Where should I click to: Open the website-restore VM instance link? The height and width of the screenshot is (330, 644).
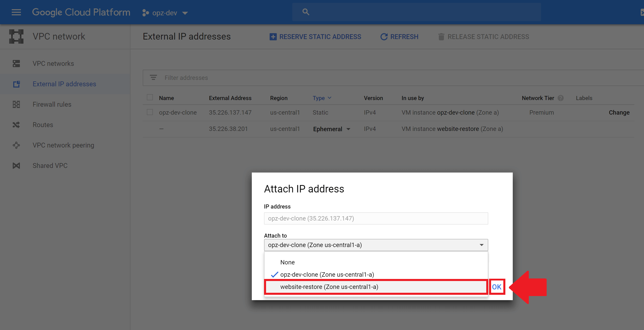458,129
